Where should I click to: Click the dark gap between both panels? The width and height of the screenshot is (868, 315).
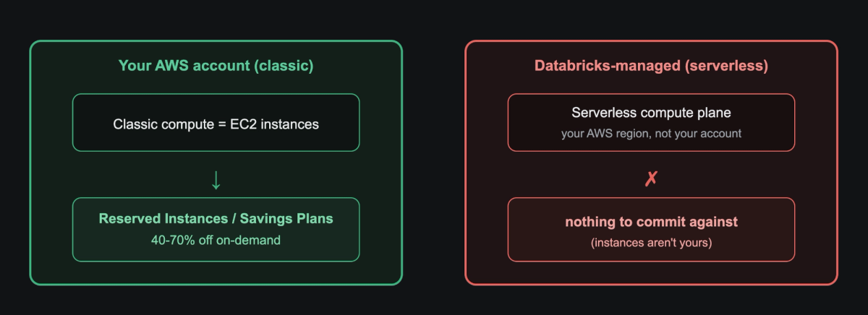click(433, 163)
